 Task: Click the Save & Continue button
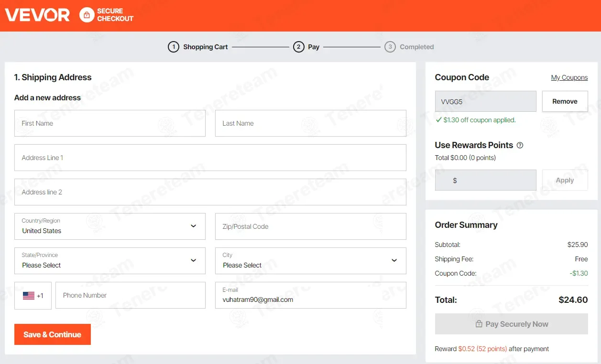pos(53,334)
